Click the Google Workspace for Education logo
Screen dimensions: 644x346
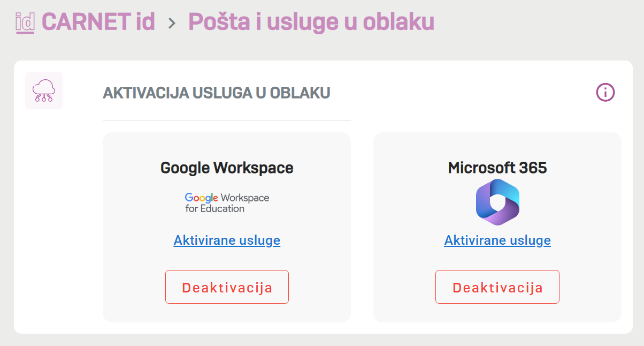[227, 203]
